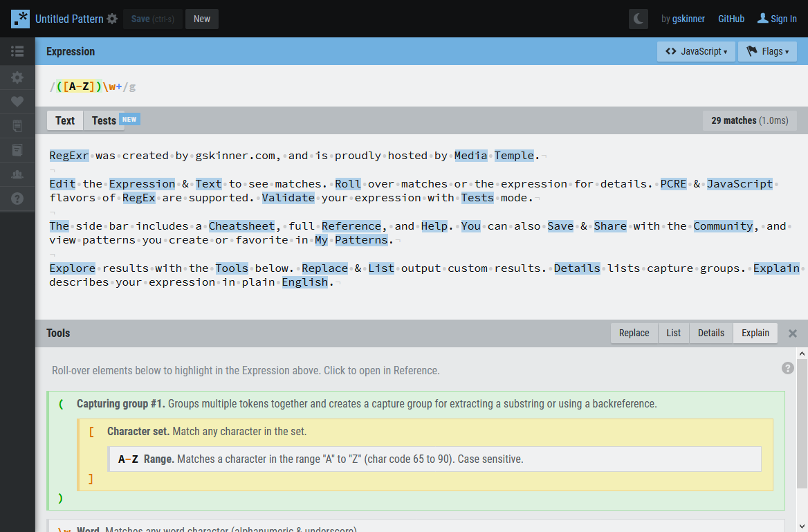Open the Cheatsheet sidebar icon
Screen dimensions: 808x532
point(17,126)
